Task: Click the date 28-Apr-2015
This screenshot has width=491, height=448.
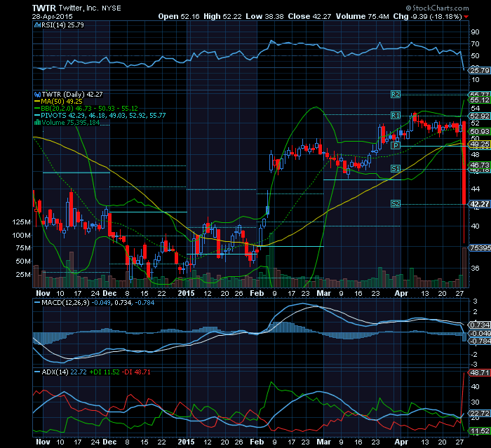Action: tap(53, 17)
